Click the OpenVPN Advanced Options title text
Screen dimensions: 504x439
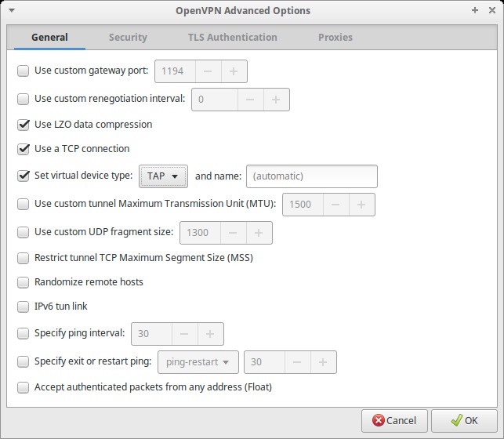[243, 11]
